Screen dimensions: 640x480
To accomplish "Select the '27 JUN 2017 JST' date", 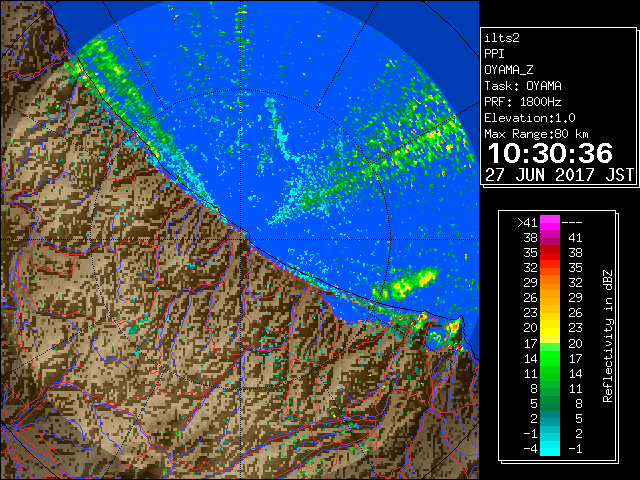I will click(x=559, y=175).
